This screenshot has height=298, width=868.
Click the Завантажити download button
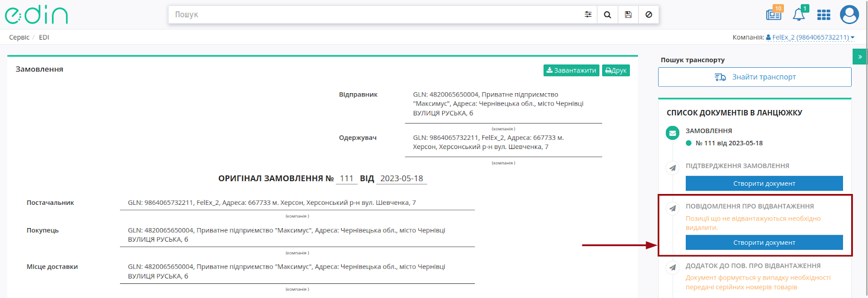[571, 70]
